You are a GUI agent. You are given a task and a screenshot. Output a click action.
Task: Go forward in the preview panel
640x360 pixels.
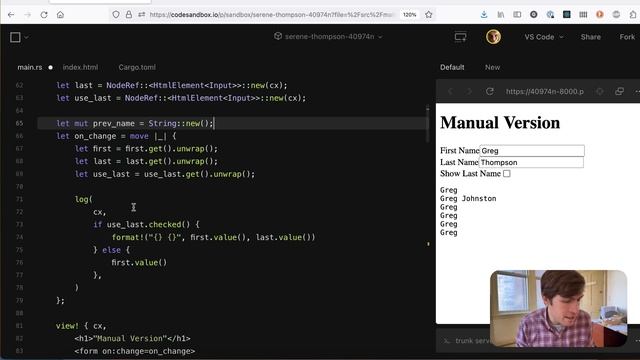coord(469,91)
